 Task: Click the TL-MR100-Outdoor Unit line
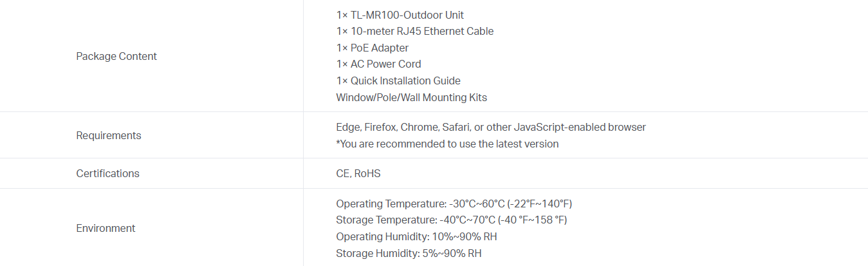pos(400,15)
